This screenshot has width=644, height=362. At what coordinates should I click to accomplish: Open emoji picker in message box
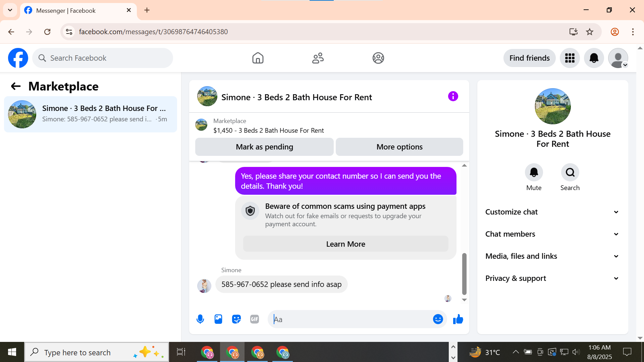(x=438, y=319)
